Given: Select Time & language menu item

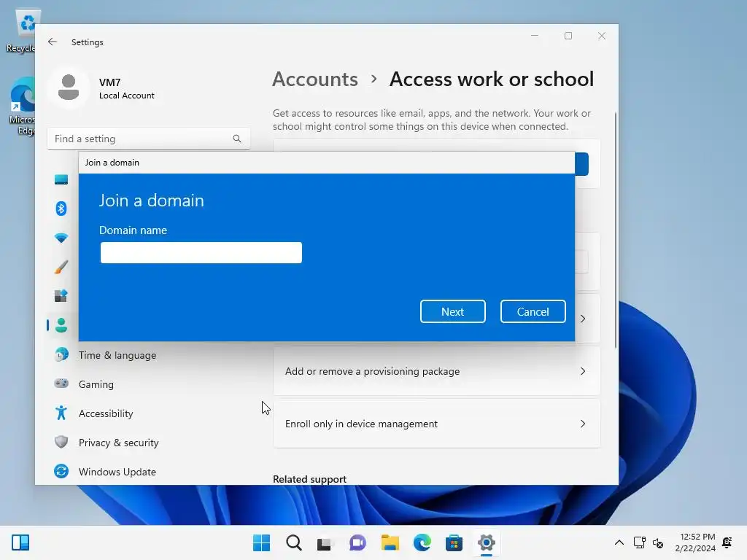Looking at the screenshot, I should coord(117,355).
